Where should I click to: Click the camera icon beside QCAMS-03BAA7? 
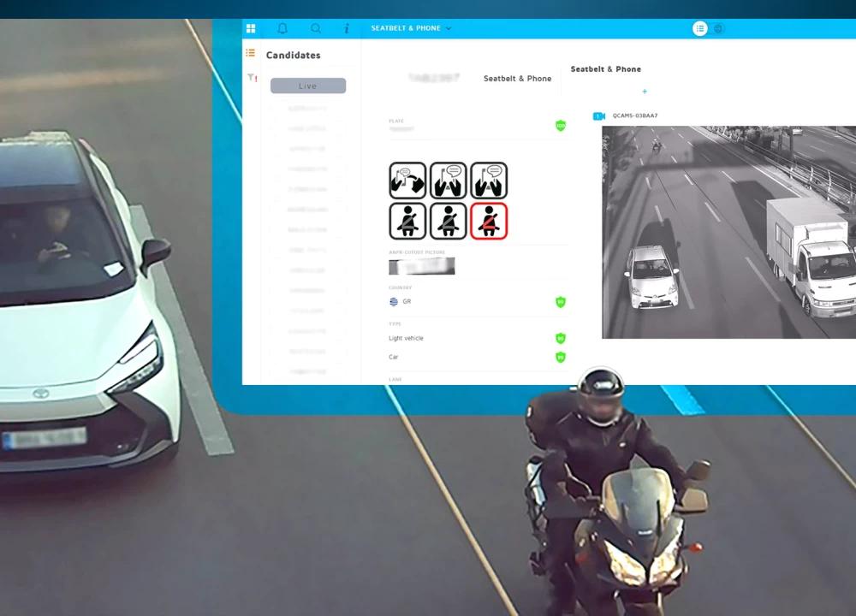click(x=599, y=115)
